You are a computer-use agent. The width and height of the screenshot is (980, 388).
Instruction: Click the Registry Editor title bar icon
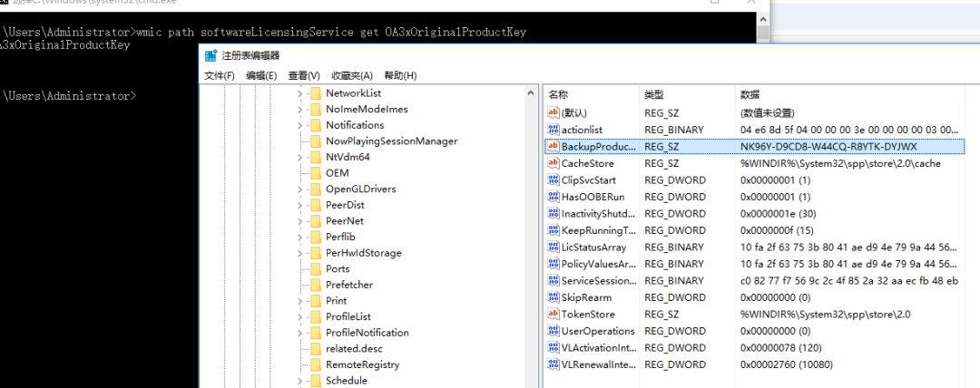pyautogui.click(x=211, y=55)
